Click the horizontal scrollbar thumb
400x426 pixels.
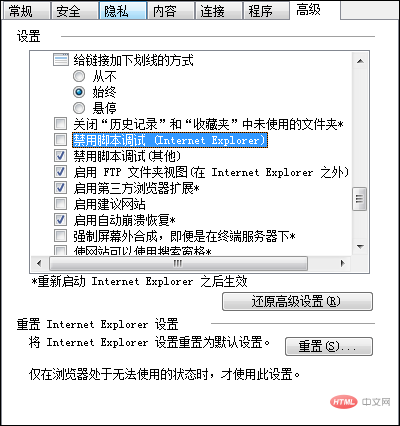[x=178, y=263]
